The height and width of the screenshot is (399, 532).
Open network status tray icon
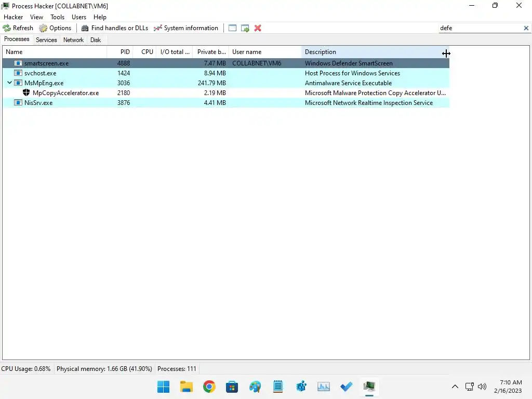[470, 387]
